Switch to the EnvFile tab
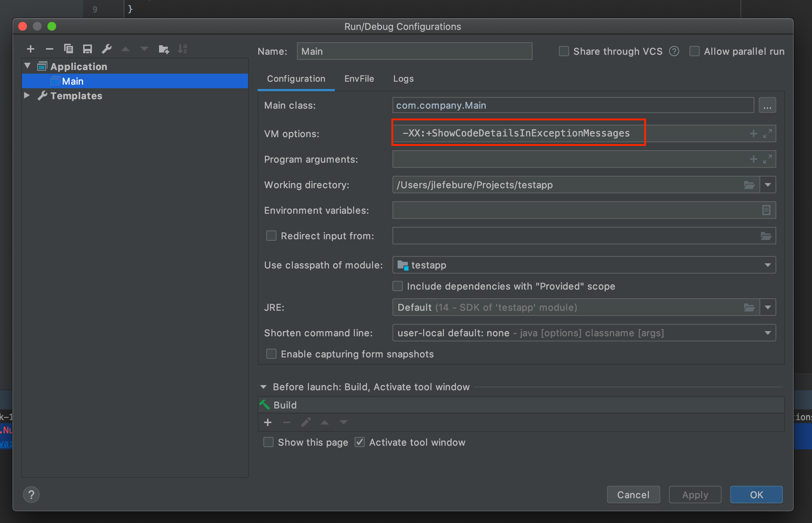The width and height of the screenshot is (812, 523). tap(359, 79)
